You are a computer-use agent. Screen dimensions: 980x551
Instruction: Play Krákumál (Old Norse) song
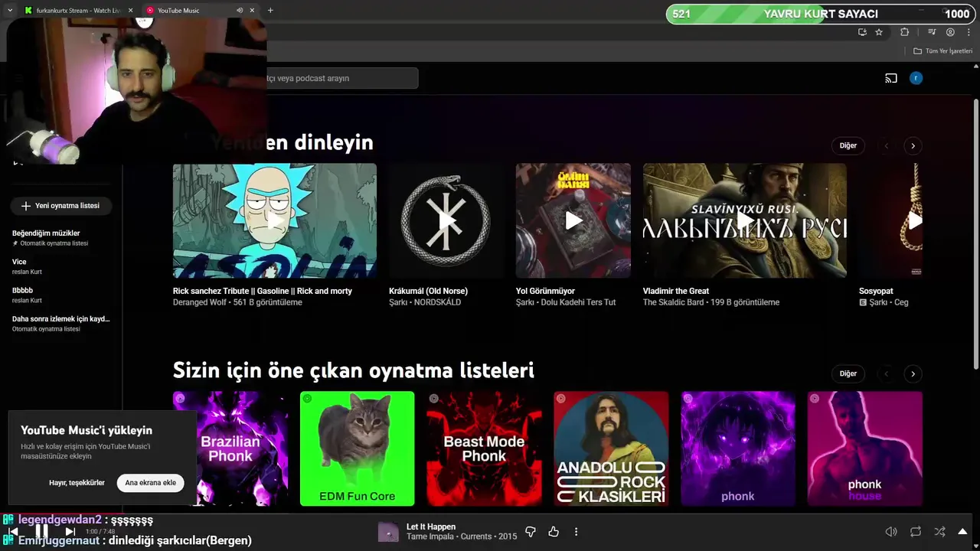pos(446,220)
